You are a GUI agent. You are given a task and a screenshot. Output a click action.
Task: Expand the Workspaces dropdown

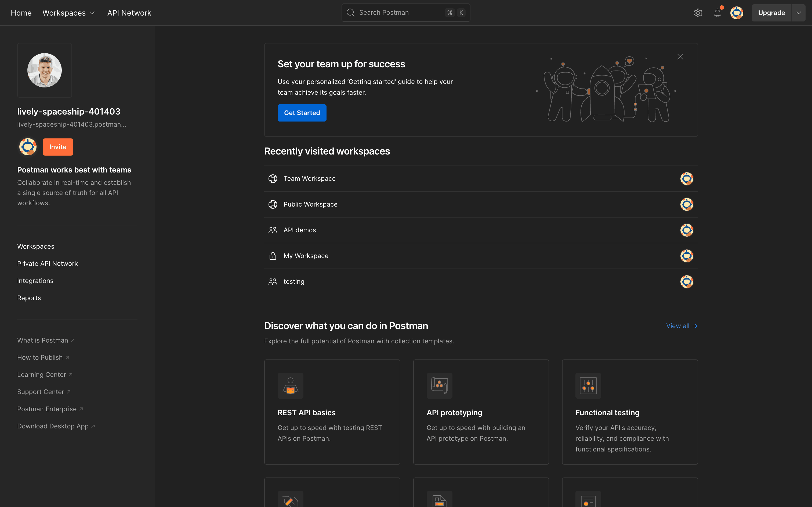[x=69, y=13]
